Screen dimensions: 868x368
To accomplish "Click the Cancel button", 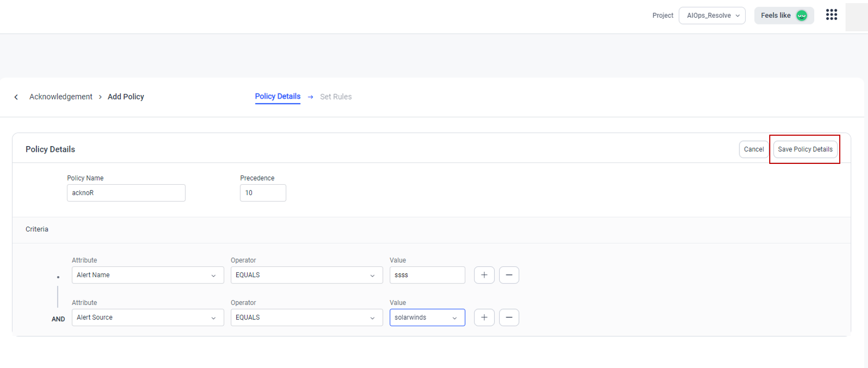I will [754, 149].
